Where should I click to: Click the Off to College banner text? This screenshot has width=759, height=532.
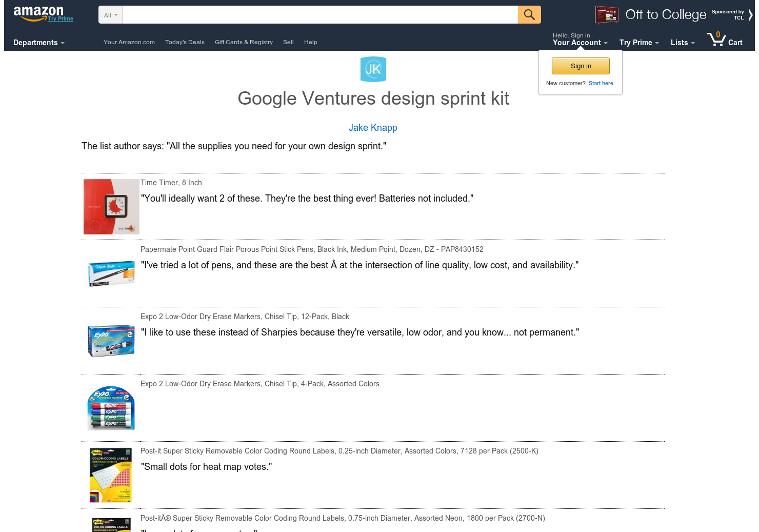coord(666,14)
